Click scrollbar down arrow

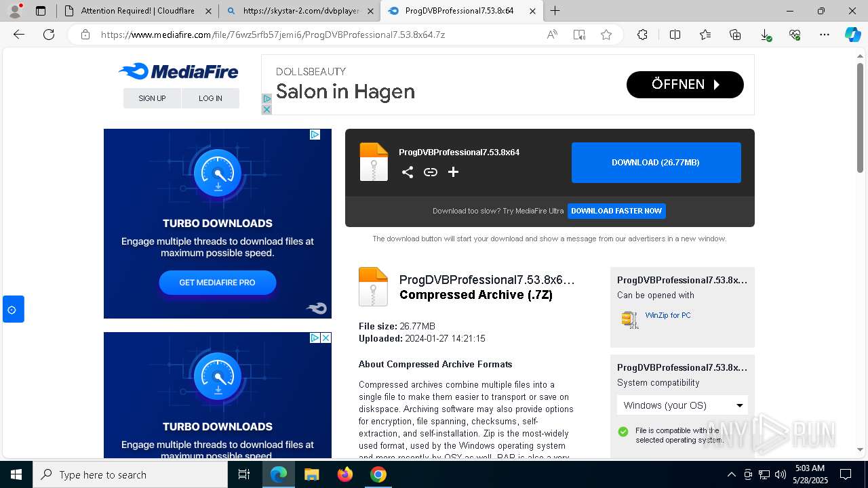860,449
